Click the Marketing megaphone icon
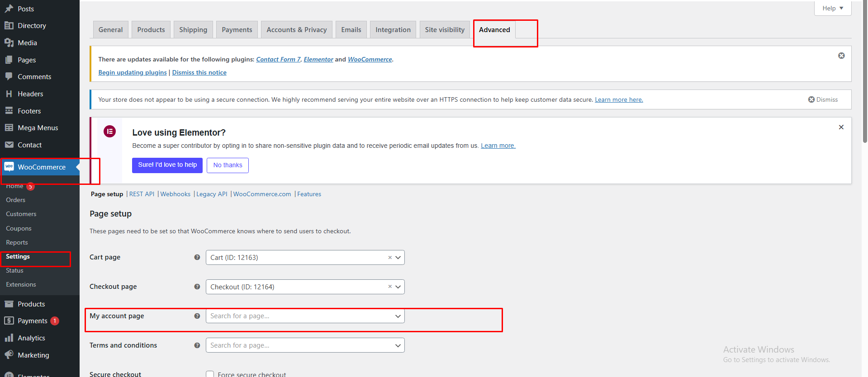Image resolution: width=868 pixels, height=377 pixels. (x=9, y=355)
